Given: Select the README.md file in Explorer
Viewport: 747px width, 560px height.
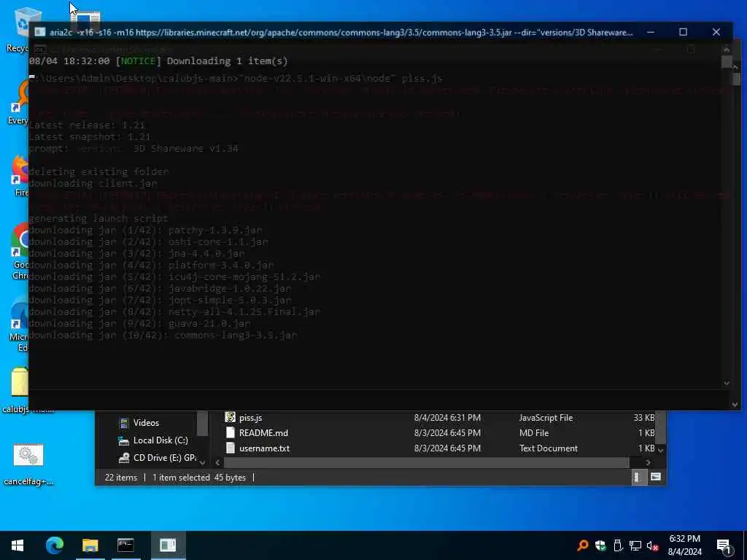Looking at the screenshot, I should (x=263, y=433).
